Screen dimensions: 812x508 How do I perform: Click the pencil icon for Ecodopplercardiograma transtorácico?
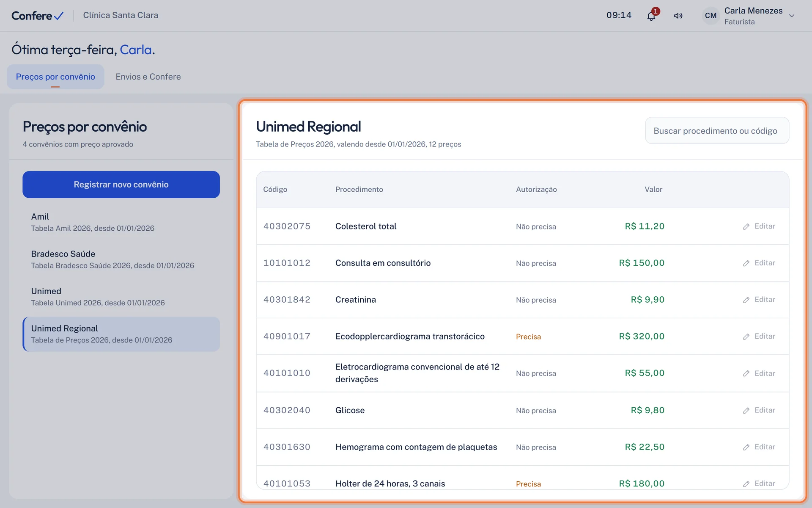tap(746, 337)
